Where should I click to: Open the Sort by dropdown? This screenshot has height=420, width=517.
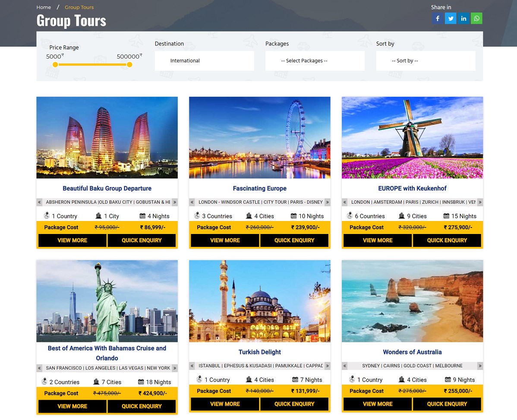pyautogui.click(x=426, y=60)
